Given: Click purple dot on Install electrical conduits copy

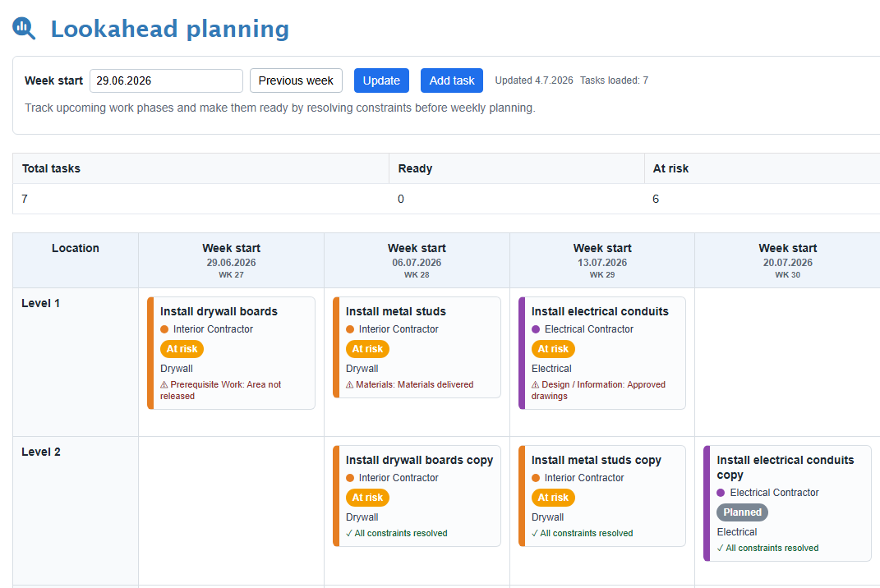Looking at the screenshot, I should point(721,493).
